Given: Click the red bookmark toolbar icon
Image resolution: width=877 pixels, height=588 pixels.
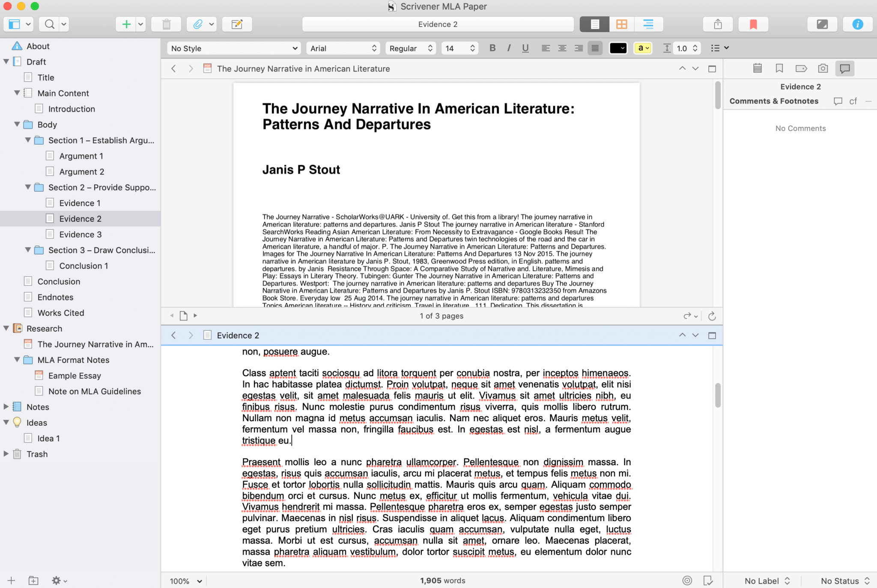Looking at the screenshot, I should [x=753, y=24].
